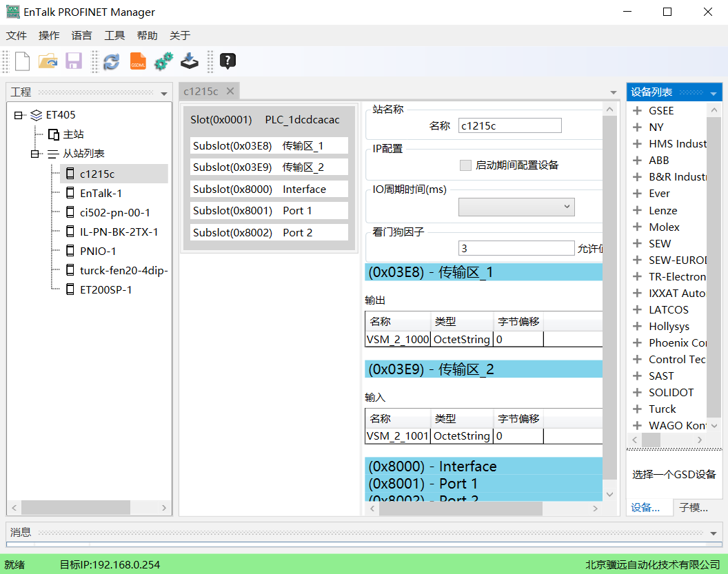
Task: Click the blue refresh arrows icon
Action: click(x=111, y=61)
